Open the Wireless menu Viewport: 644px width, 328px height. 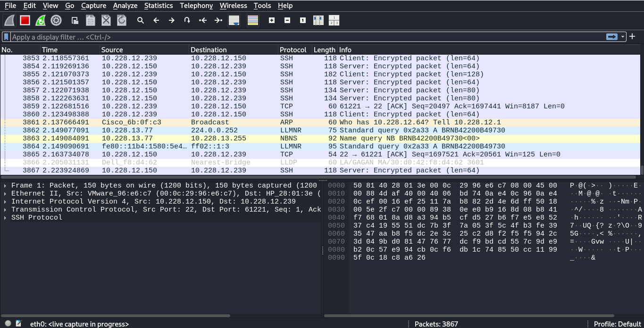coord(233,6)
